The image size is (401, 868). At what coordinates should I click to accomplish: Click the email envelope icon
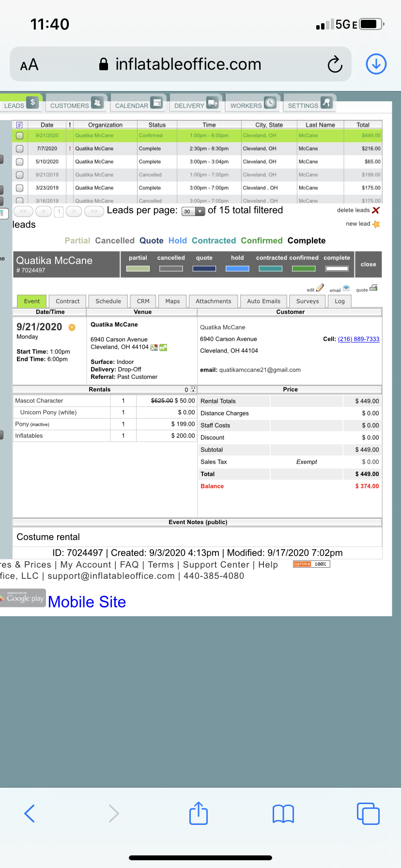click(x=346, y=288)
